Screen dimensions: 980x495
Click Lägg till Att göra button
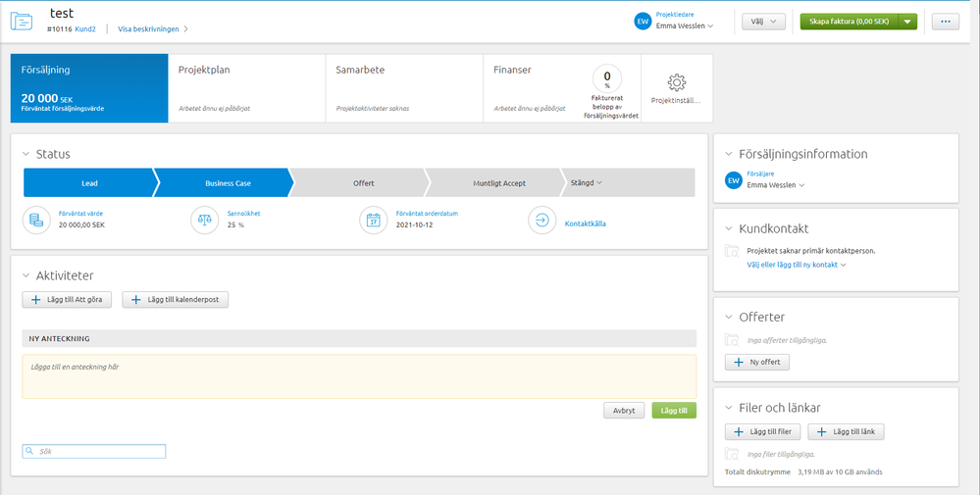(67, 300)
